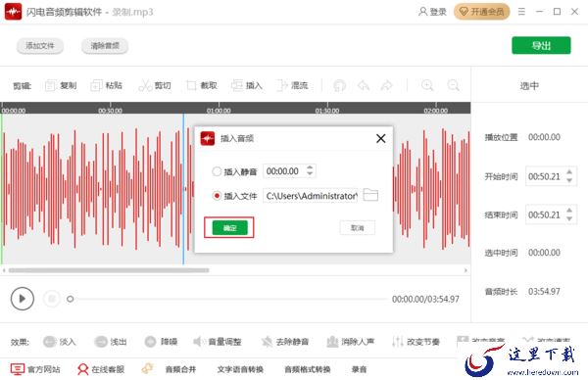Zoom out of the waveform
588x380 pixels.
tap(453, 85)
